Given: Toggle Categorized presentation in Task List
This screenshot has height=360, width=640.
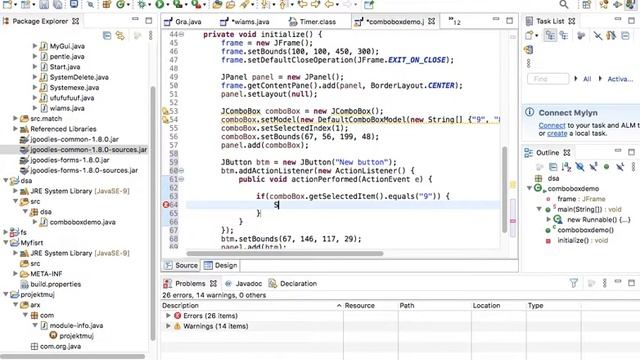Looking at the screenshot, I should tap(550, 36).
